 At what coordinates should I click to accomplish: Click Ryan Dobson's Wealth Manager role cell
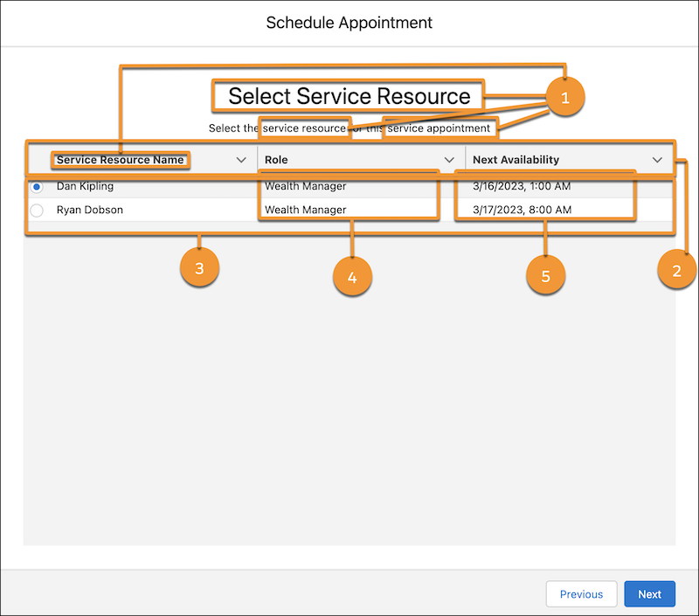click(306, 210)
